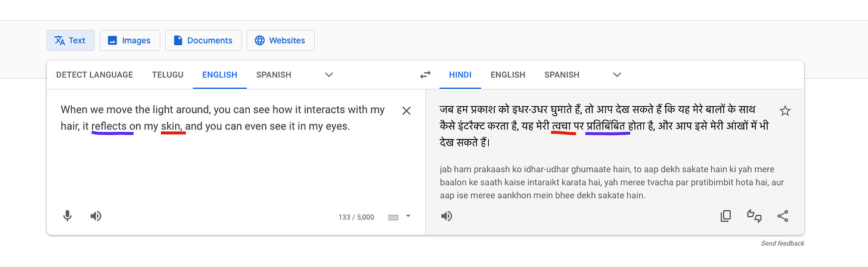This screenshot has height=267, width=868.
Task: Click the swap languages icon
Action: tap(425, 75)
